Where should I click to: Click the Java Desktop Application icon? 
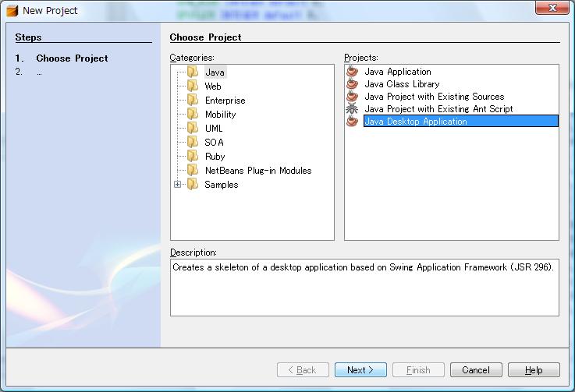pyautogui.click(x=353, y=122)
